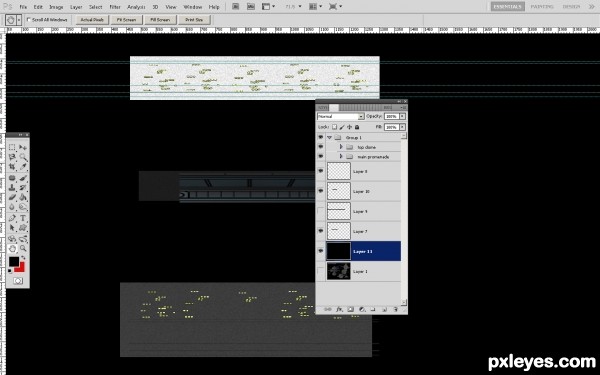Select the Hand tool in toolbox
Screen dimensions: 600x375
[12, 249]
